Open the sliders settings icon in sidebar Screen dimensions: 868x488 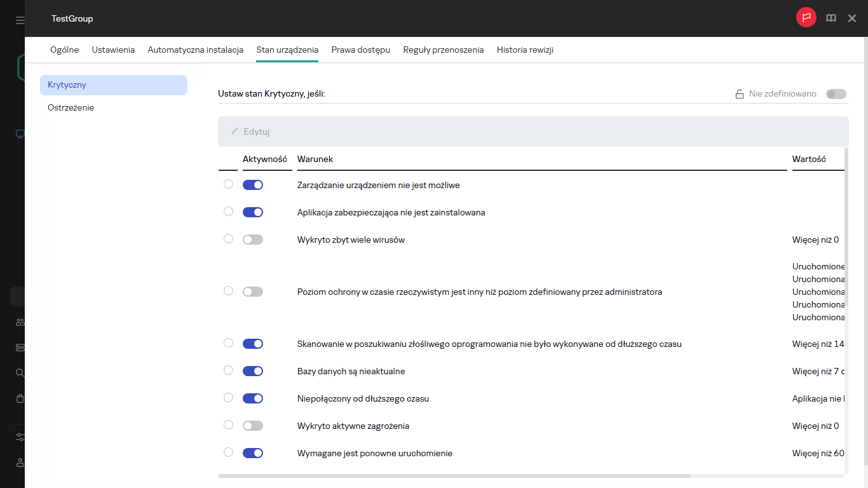coord(20,437)
